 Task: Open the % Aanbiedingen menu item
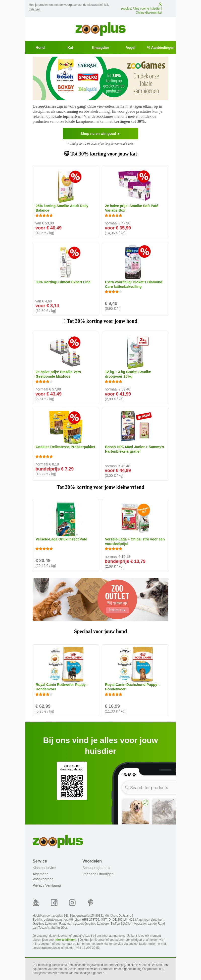160,48
